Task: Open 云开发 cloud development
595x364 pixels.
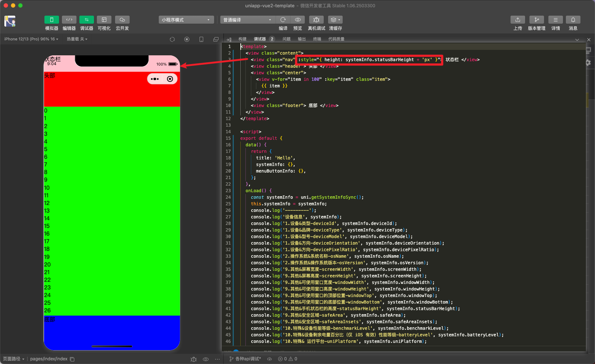Action: tap(122, 20)
